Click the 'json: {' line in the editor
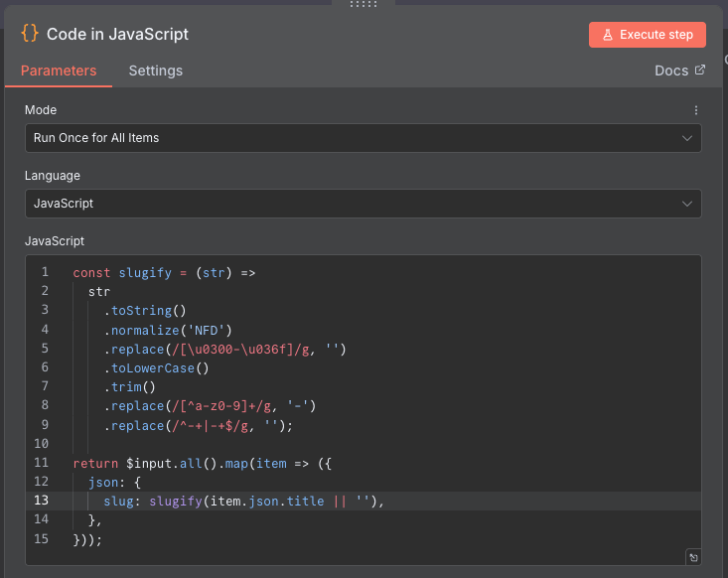 (x=114, y=483)
